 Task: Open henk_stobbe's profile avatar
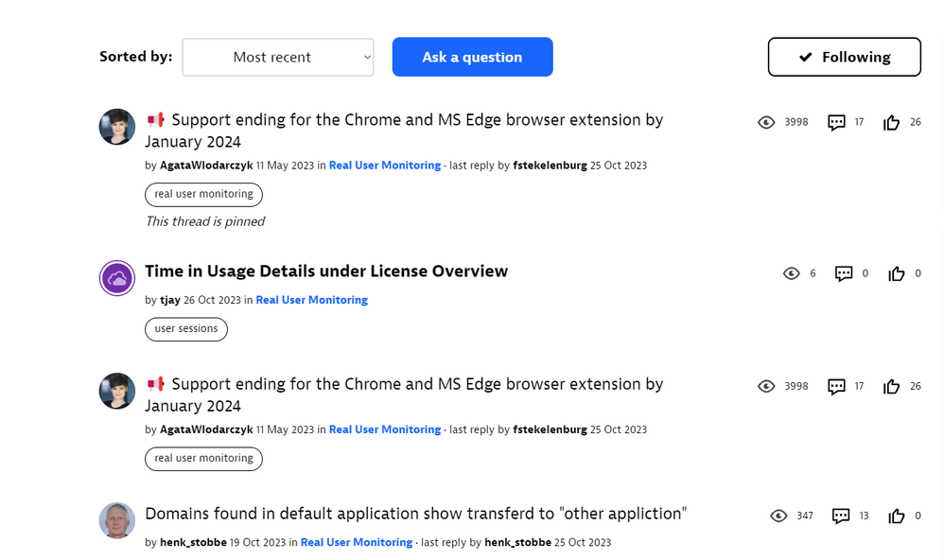[117, 520]
